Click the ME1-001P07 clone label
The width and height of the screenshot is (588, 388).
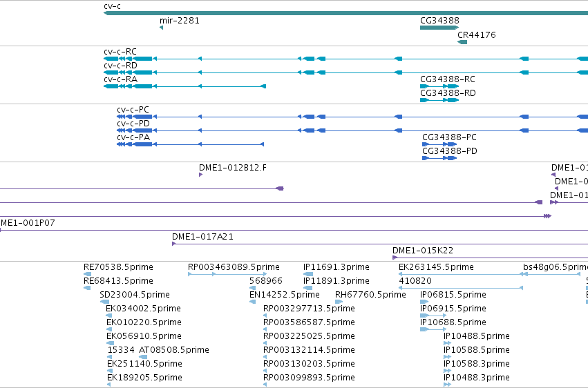28,223
